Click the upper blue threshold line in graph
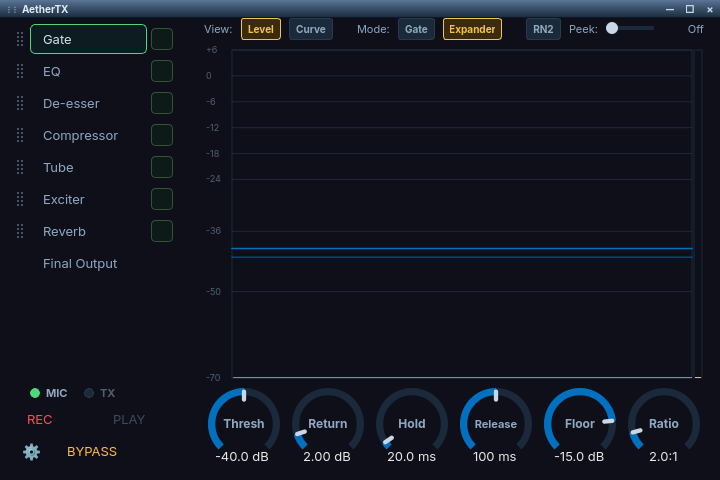Screen dimensions: 720x480 pos(462,248)
